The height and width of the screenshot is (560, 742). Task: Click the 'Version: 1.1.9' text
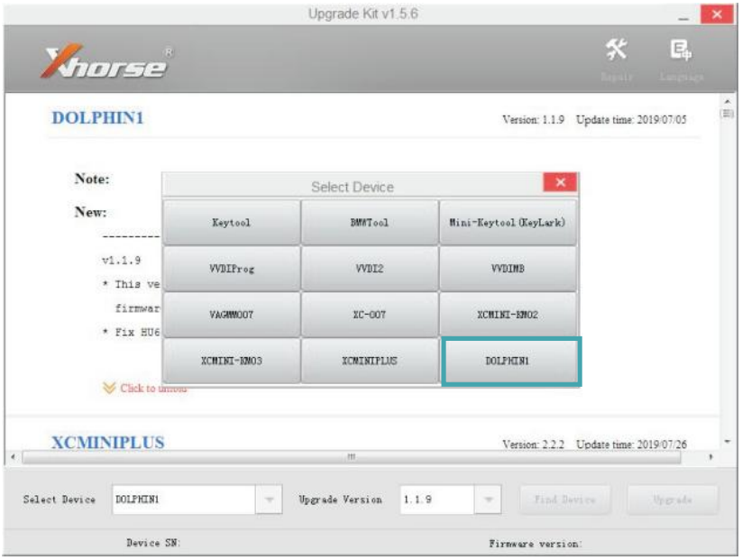click(x=534, y=120)
